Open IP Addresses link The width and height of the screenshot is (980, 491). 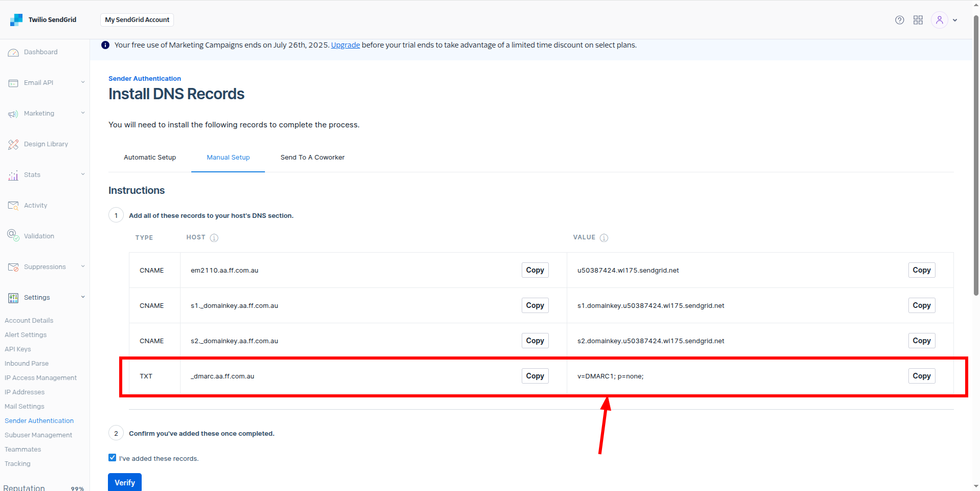tap(25, 392)
